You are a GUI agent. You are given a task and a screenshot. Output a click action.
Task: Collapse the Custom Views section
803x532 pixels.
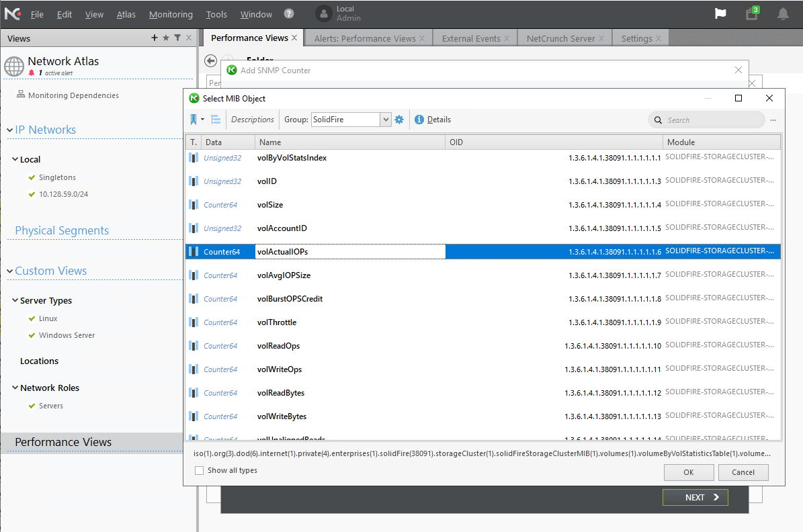tap(9, 271)
